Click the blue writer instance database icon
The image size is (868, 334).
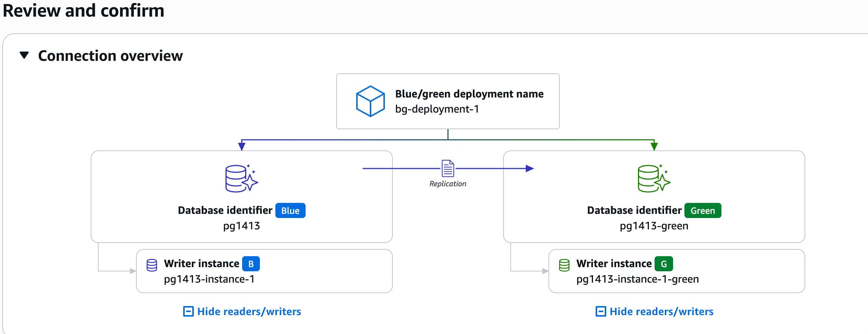(152, 265)
